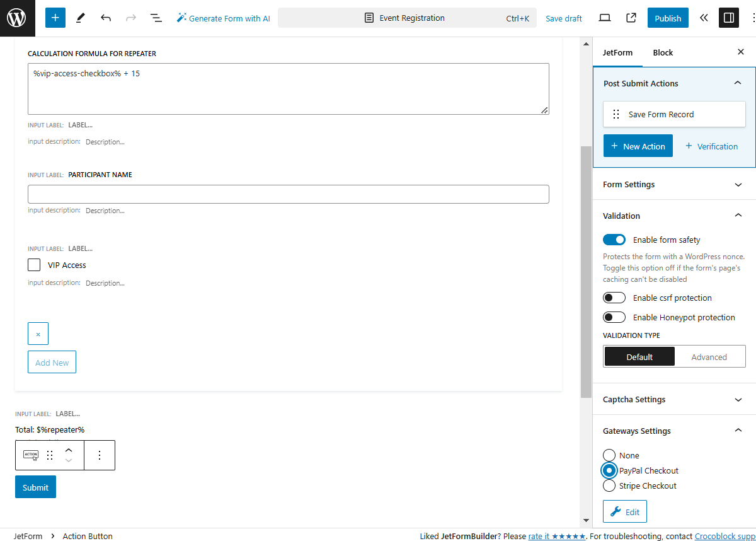Open the form in new tab icon
The width and height of the screenshot is (756, 541).
coord(631,18)
